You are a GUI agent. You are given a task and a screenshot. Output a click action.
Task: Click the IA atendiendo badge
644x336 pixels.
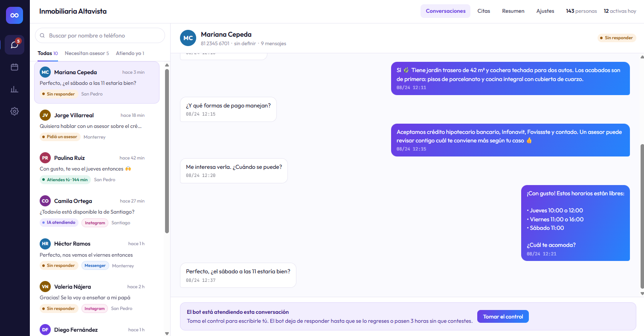point(59,223)
